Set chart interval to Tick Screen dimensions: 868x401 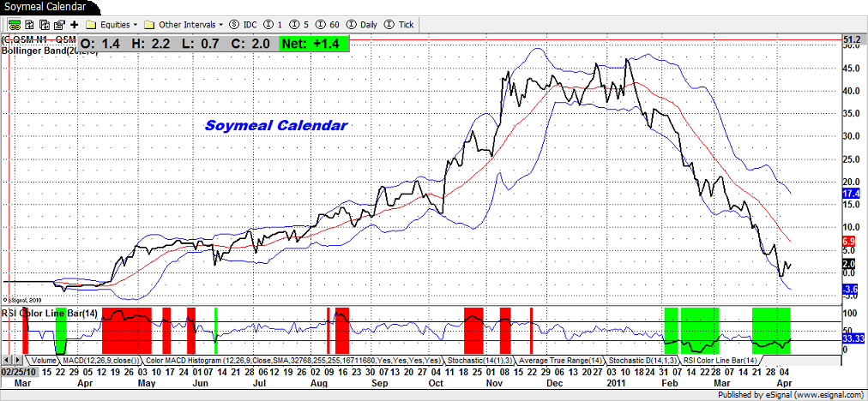(x=401, y=25)
